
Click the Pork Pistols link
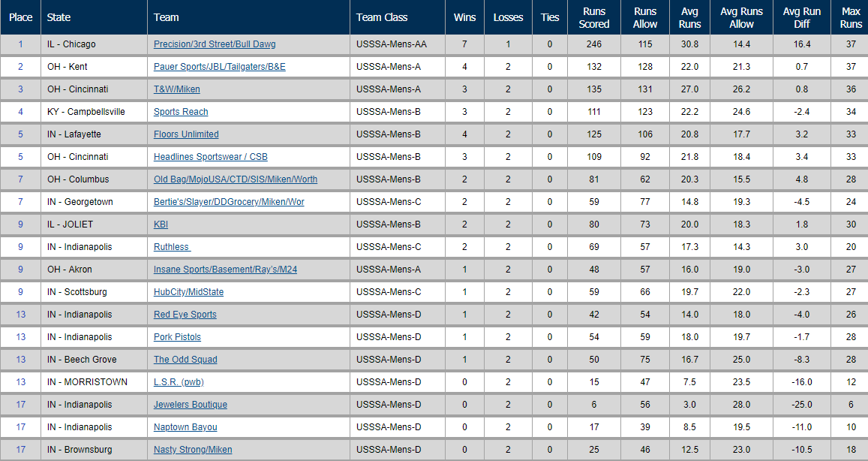pyautogui.click(x=177, y=337)
